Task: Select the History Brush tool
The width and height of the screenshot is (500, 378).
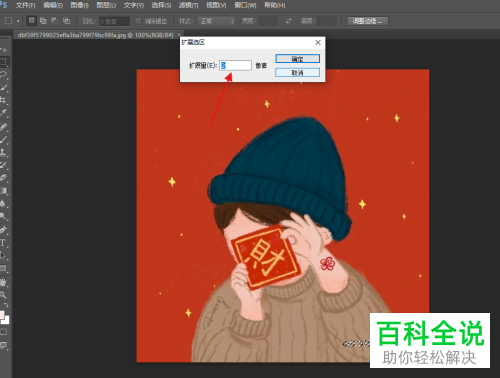Action: (x=3, y=165)
